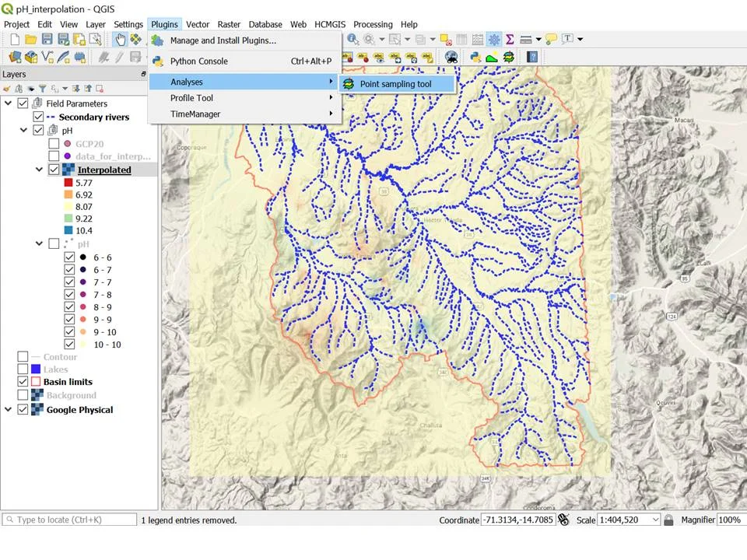Click the New Temporary Scratch Layer icon
Screen dimensions: 747x560
point(79,57)
